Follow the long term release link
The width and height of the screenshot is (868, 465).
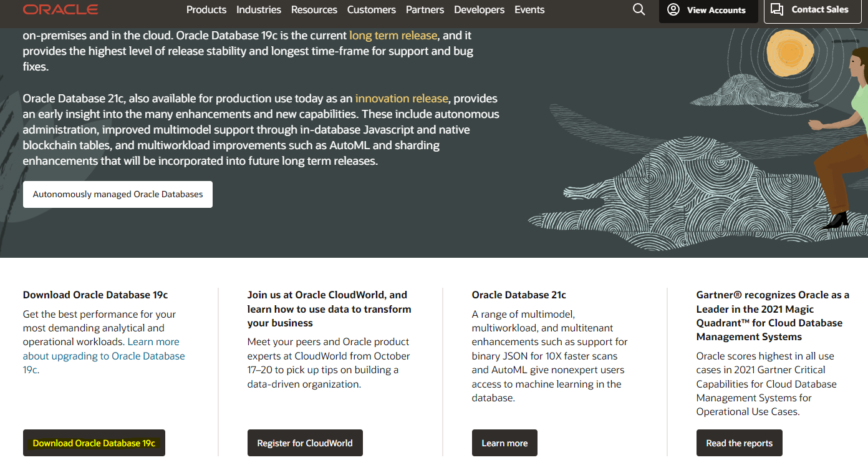(x=393, y=36)
